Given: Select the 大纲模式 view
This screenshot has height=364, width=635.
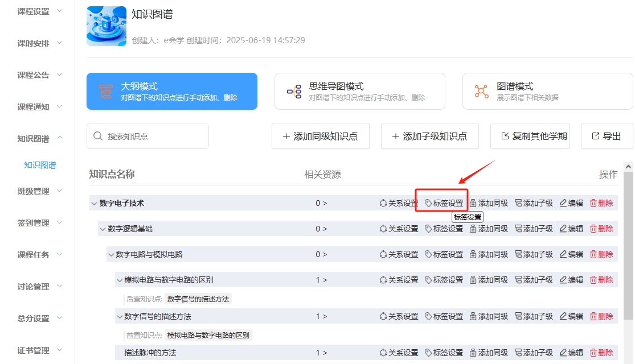Looking at the screenshot, I should 171,91.
